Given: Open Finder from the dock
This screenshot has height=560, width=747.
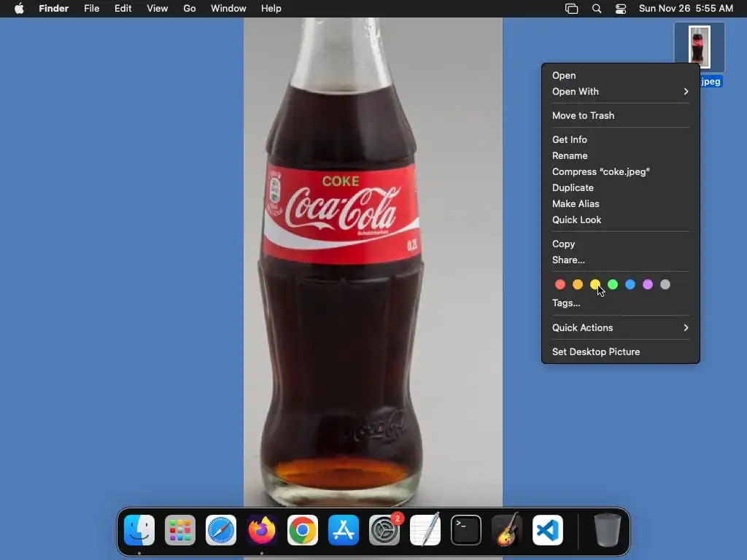Looking at the screenshot, I should point(139,530).
